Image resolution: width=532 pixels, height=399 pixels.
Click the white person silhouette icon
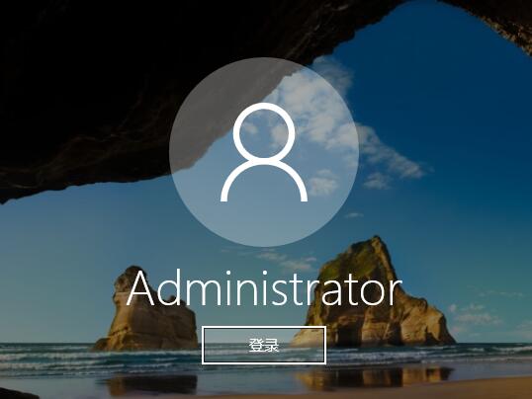click(x=264, y=152)
